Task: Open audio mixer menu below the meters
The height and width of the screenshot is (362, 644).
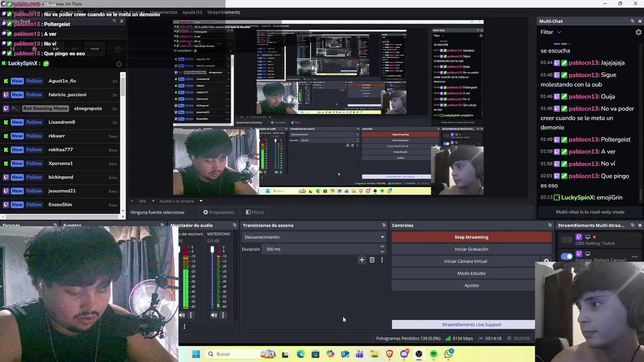Action: [x=184, y=326]
